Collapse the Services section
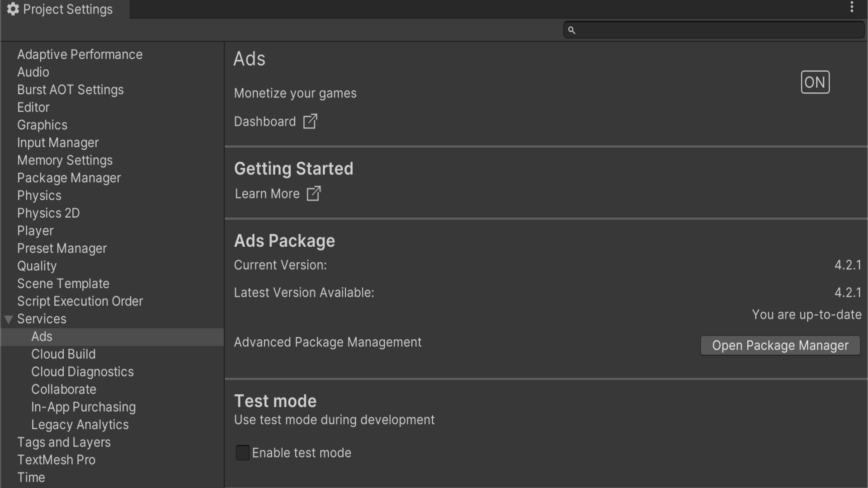 pyautogui.click(x=8, y=319)
